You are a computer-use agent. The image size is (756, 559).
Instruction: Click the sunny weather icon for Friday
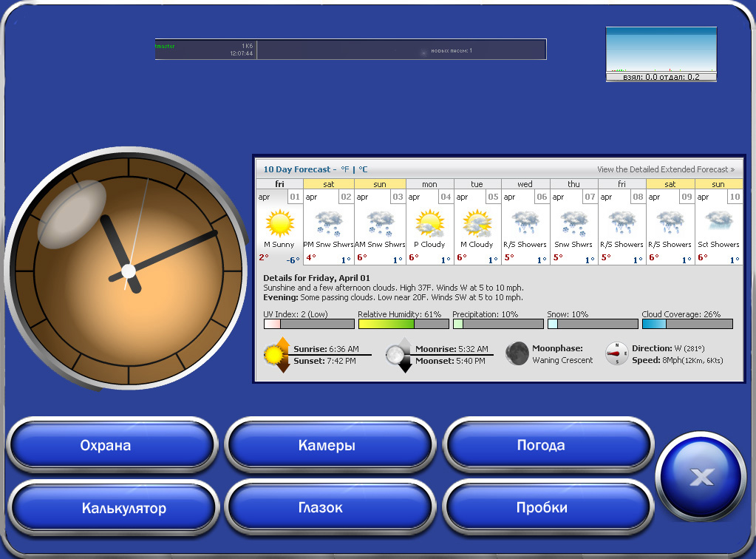pos(279,223)
